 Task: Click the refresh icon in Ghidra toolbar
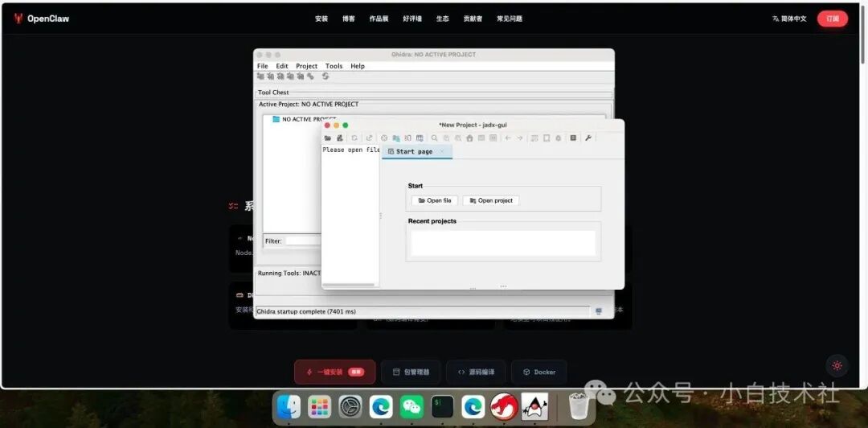(325, 76)
